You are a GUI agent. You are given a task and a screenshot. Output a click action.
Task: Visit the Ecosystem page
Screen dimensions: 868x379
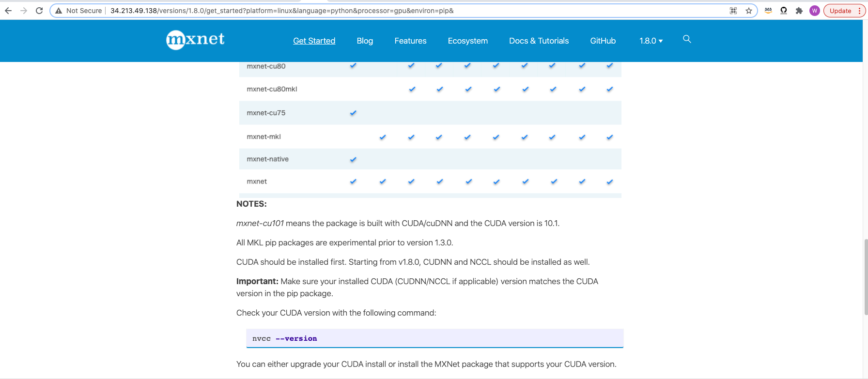pyautogui.click(x=467, y=41)
